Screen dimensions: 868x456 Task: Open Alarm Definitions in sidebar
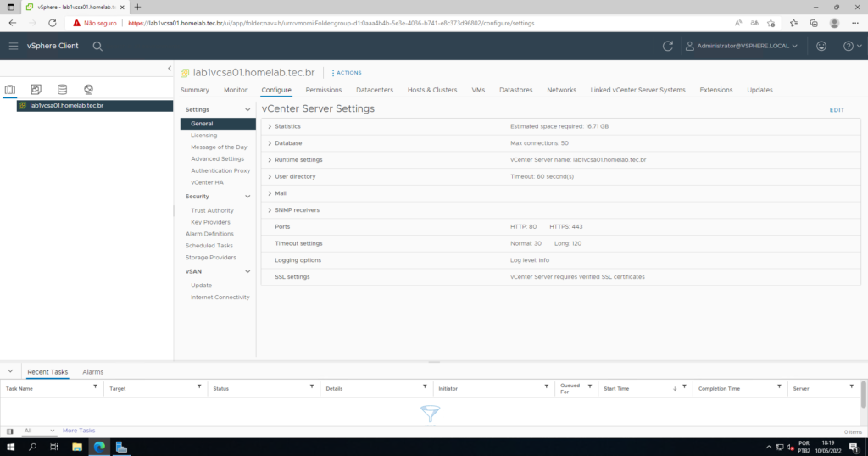[x=209, y=234]
